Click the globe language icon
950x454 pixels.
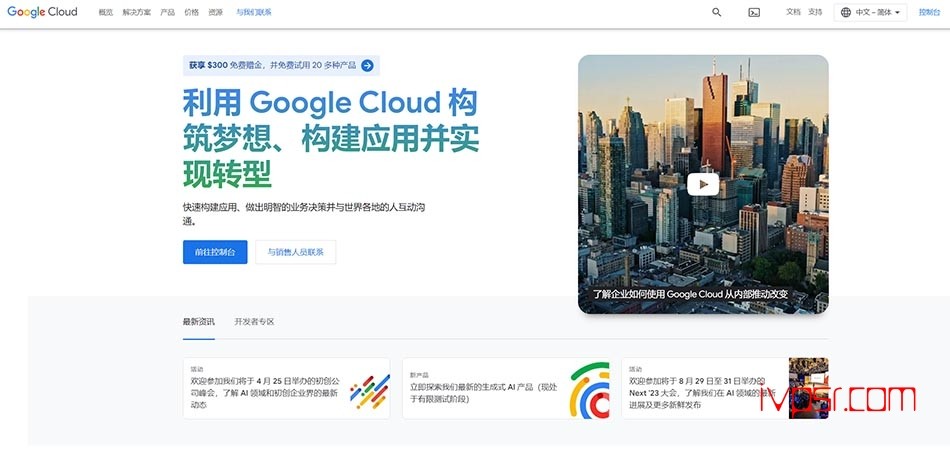tap(846, 12)
